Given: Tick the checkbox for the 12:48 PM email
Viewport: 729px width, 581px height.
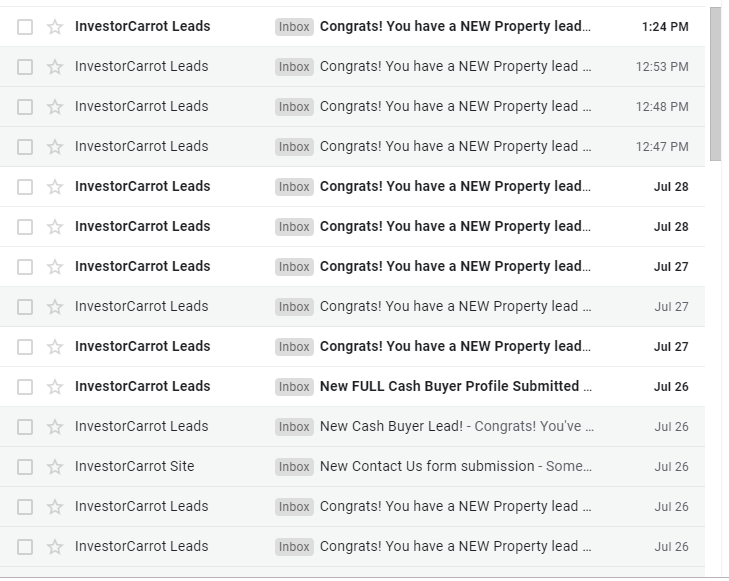Looking at the screenshot, I should click(25, 107).
